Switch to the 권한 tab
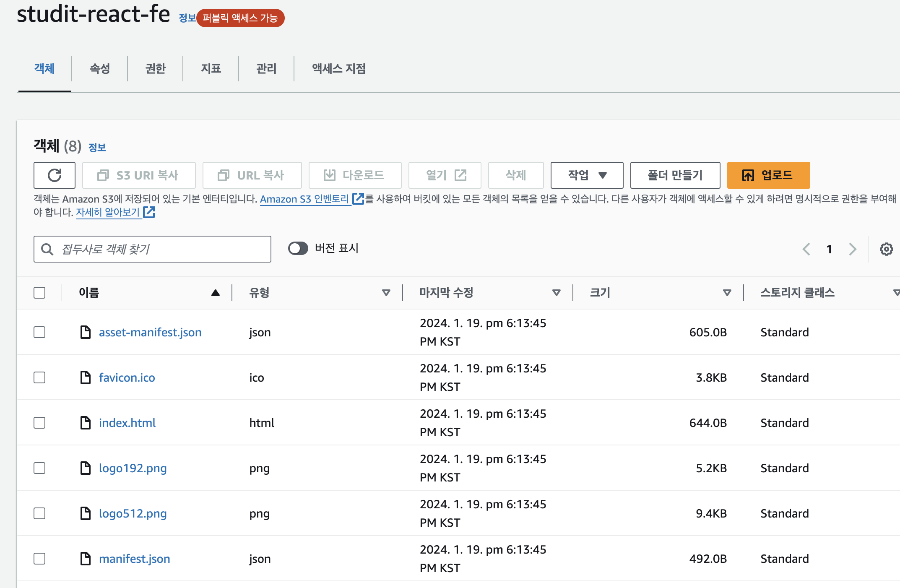 155,68
